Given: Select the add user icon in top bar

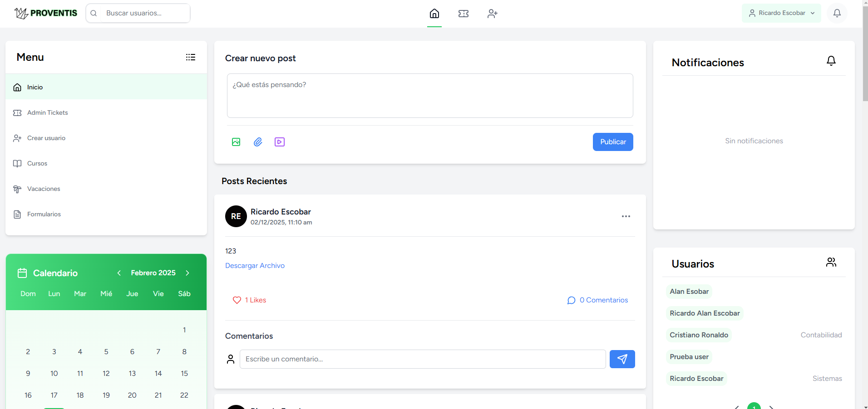Looking at the screenshot, I should (493, 14).
